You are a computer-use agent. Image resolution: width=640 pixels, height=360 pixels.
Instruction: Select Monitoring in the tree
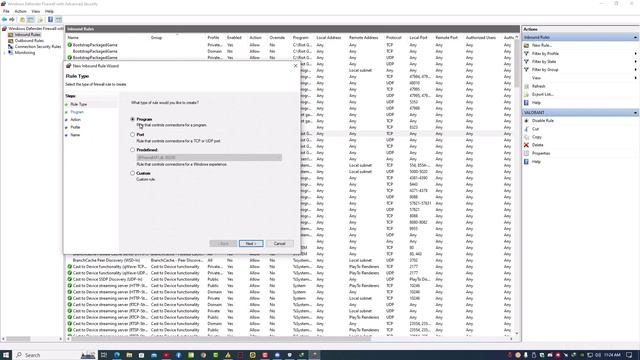(24, 53)
